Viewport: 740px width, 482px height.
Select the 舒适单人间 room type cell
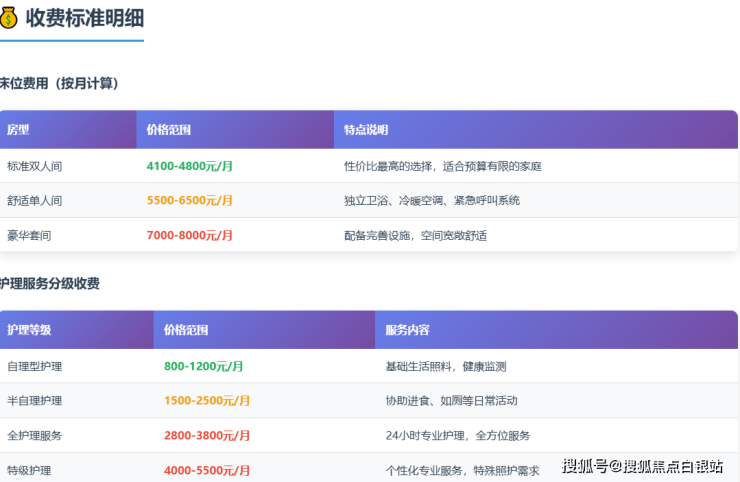34,200
